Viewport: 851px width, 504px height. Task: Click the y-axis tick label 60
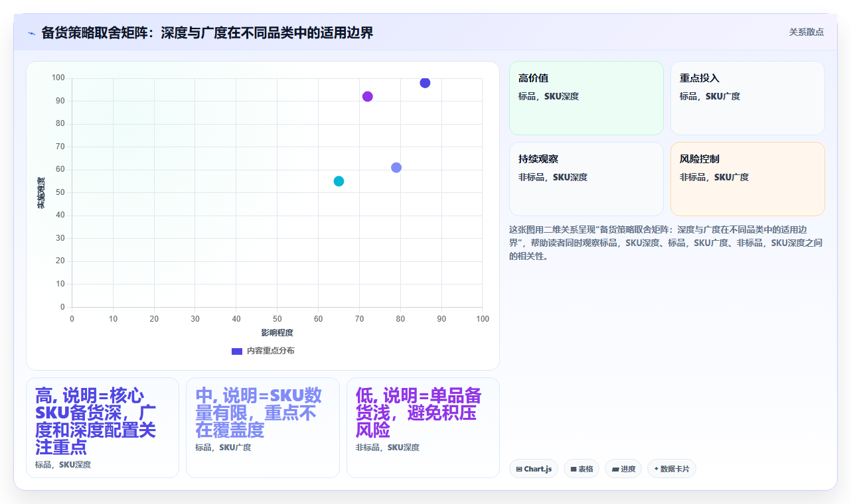[60, 169]
